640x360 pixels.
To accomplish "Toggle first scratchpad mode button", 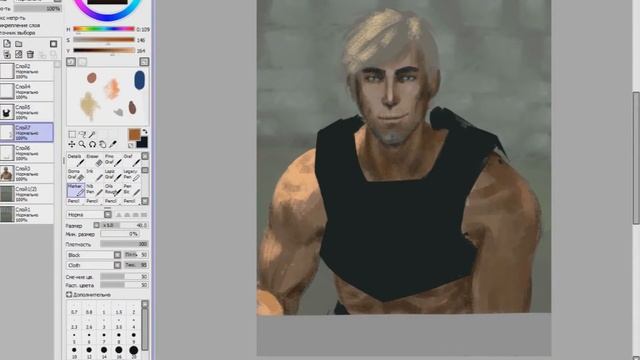I will click(71, 62).
